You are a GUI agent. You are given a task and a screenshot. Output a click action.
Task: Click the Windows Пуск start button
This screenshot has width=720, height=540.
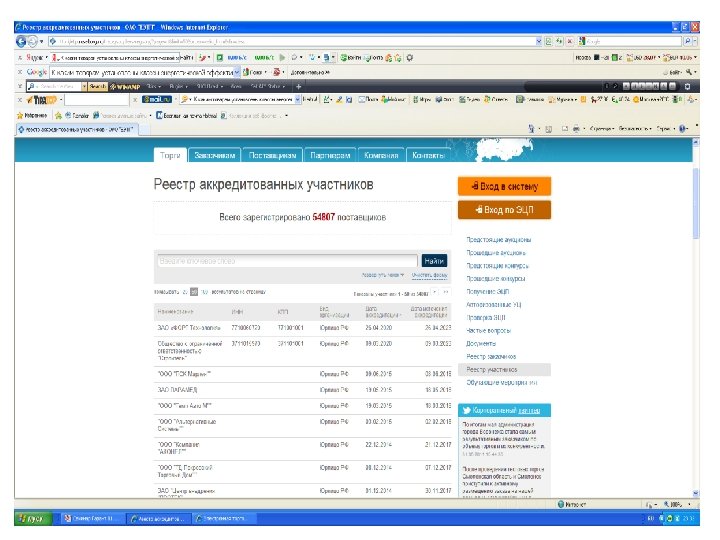(33, 519)
